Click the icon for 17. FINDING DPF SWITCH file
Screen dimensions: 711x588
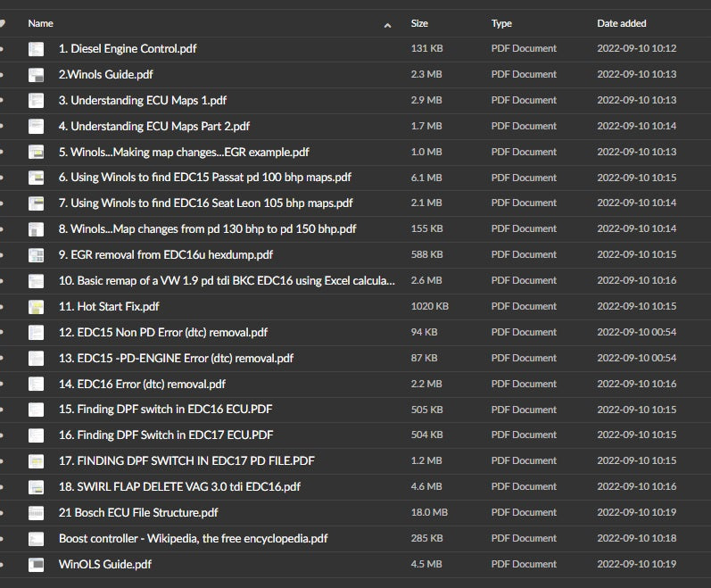pyautogui.click(x=36, y=461)
